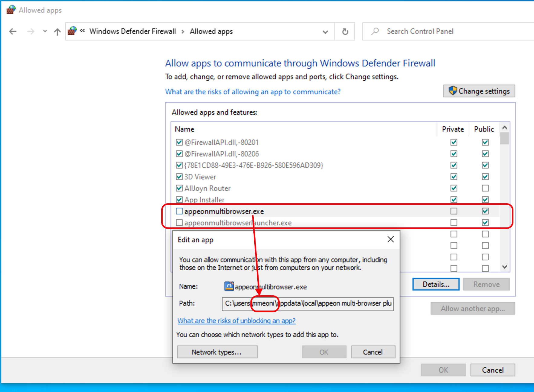Screen dimensions: 534x392
Task: Click the firewall icon in address bar
Action: pyautogui.click(x=72, y=31)
